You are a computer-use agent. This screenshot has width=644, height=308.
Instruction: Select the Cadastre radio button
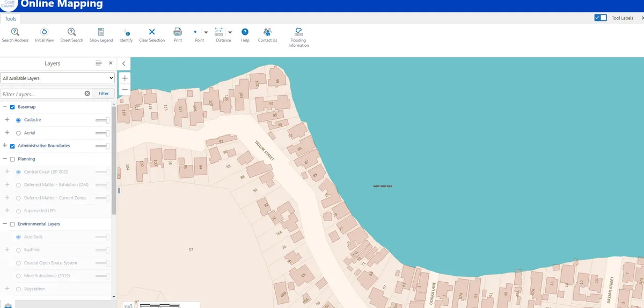click(19, 120)
